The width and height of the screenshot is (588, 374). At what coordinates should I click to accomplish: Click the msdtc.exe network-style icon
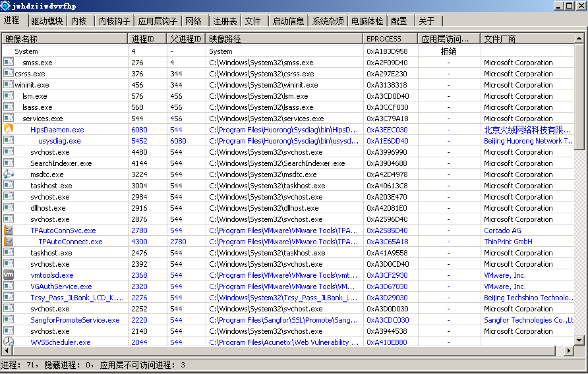[x=9, y=174]
